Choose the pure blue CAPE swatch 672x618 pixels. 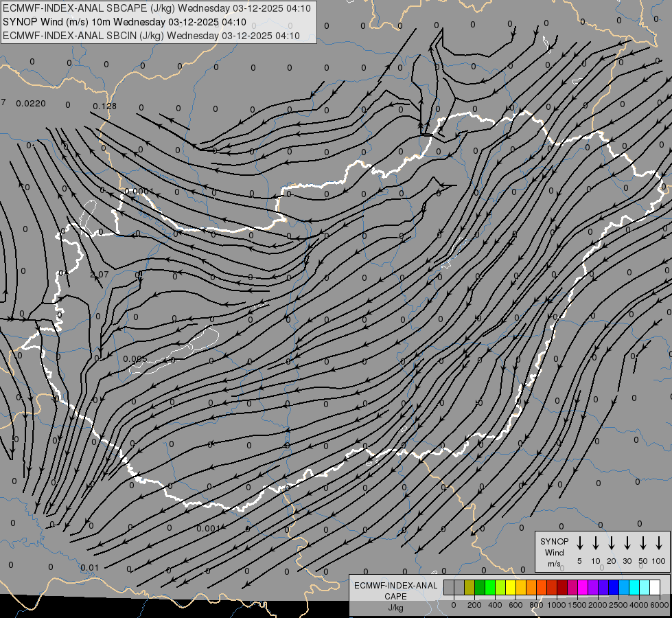[x=613, y=587]
